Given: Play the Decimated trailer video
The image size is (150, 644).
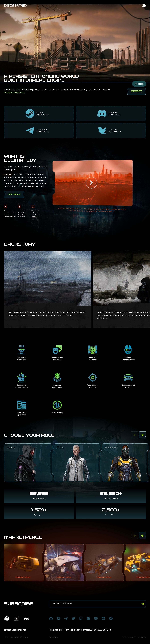Looking at the screenshot, I should pos(91,183).
